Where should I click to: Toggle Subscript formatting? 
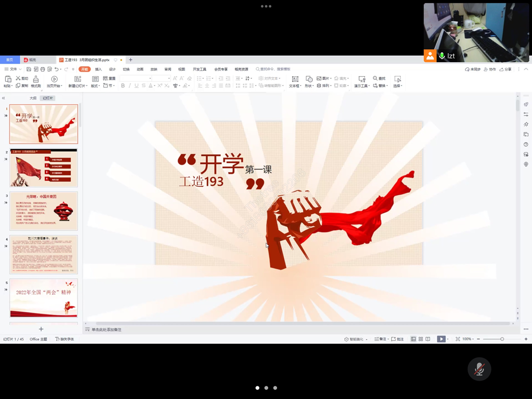(167, 86)
